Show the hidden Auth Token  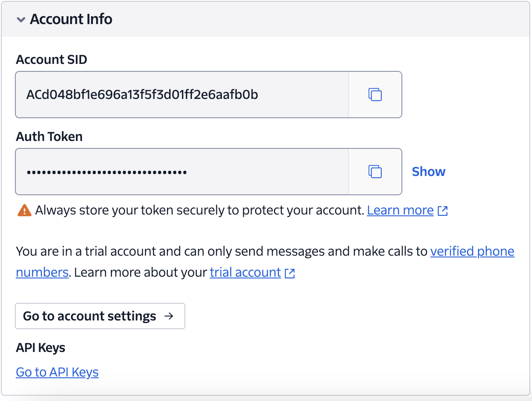[428, 172]
